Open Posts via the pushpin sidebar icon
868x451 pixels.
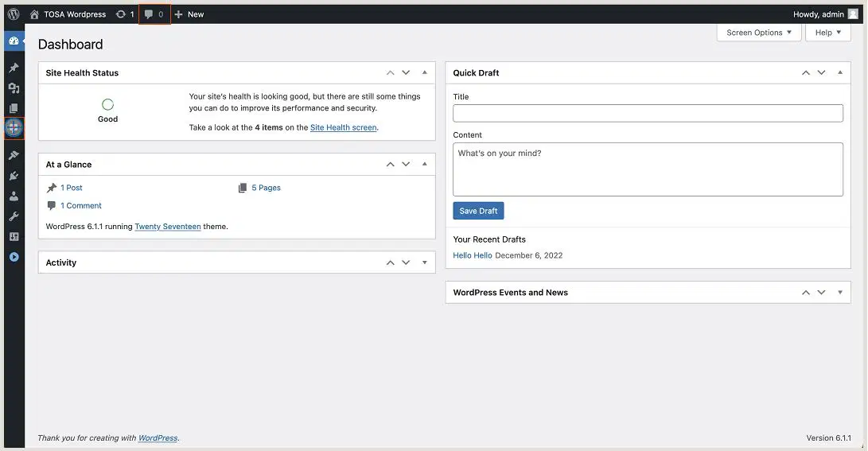[x=14, y=68]
